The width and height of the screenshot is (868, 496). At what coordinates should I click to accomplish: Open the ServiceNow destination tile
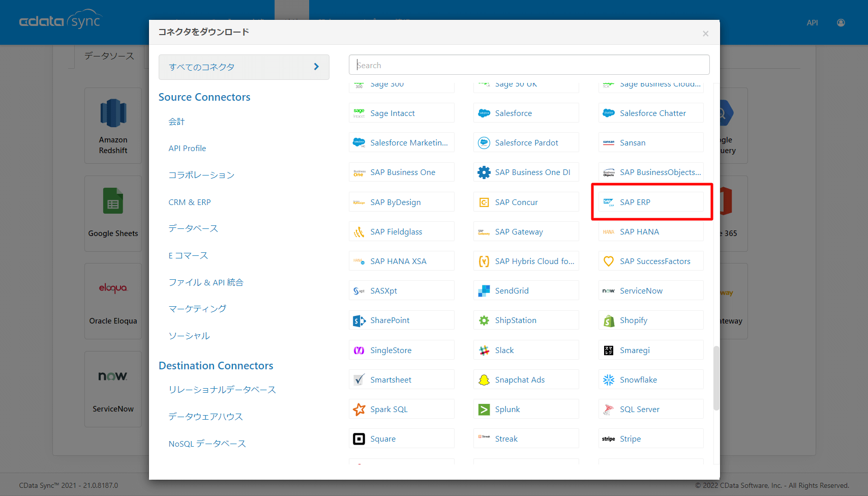112,389
